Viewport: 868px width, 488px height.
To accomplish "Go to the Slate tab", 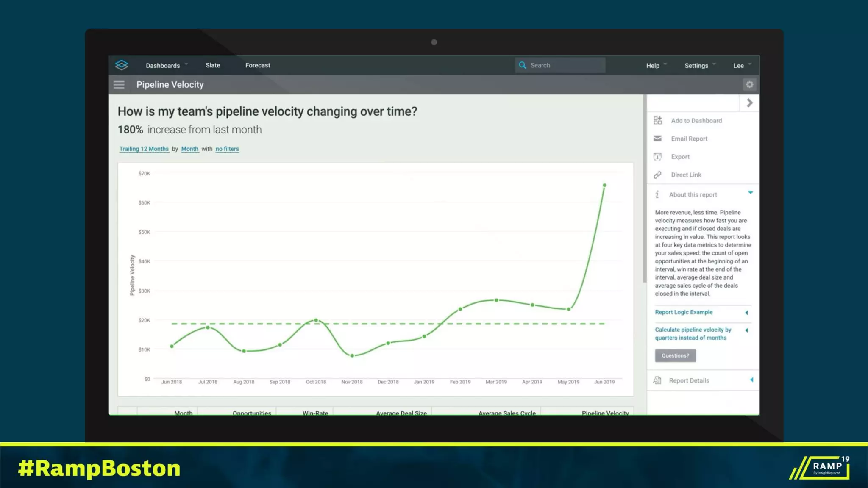I will coord(213,65).
